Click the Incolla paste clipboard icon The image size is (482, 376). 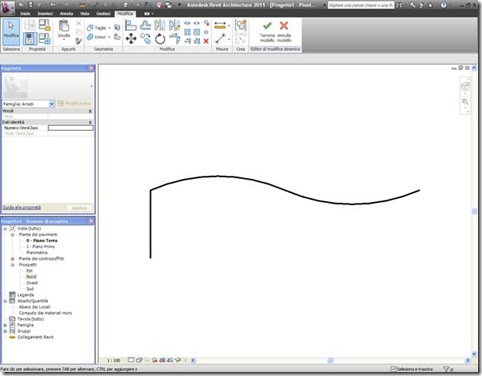pos(64,25)
